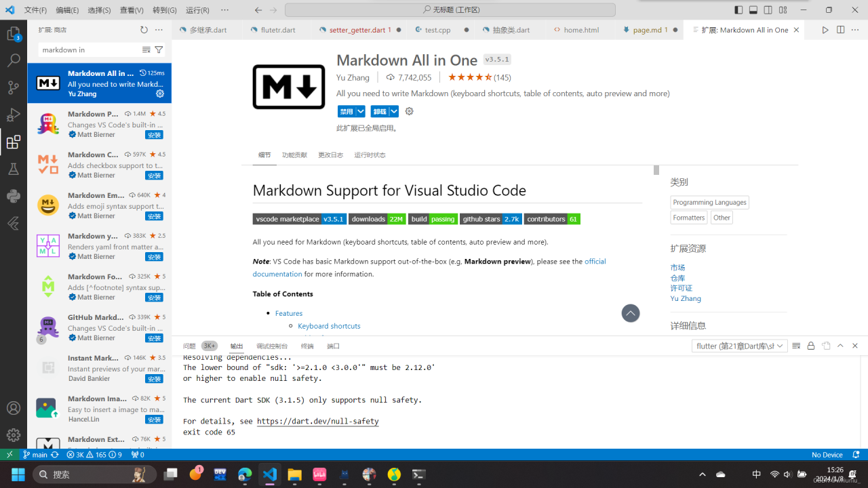868x488 pixels.
Task: Open the Windows Start menu
Action: (18, 474)
